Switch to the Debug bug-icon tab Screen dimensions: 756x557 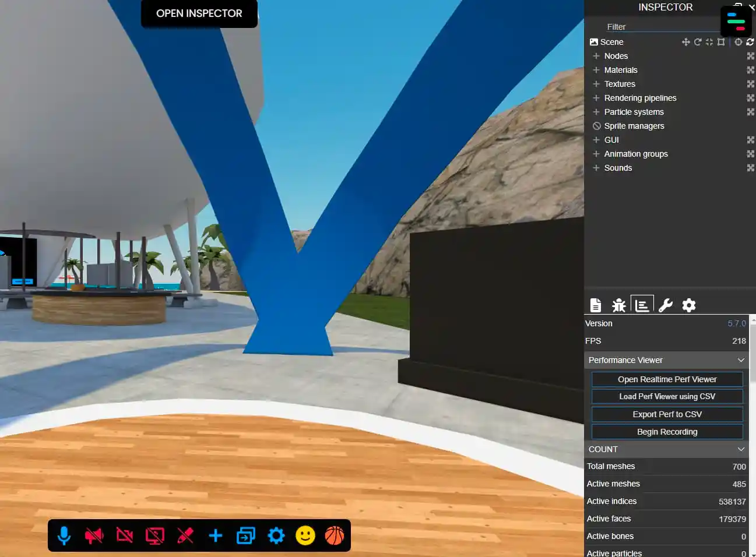[618, 305]
